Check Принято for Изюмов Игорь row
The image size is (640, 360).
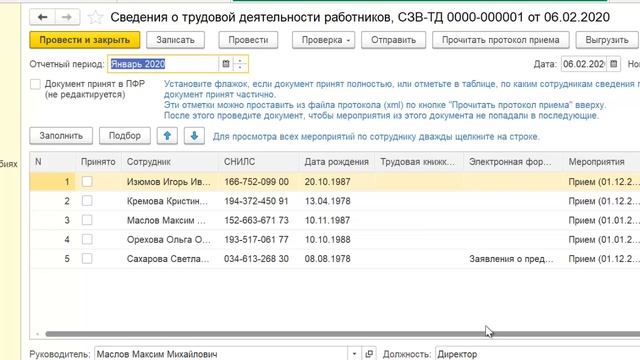click(87, 182)
